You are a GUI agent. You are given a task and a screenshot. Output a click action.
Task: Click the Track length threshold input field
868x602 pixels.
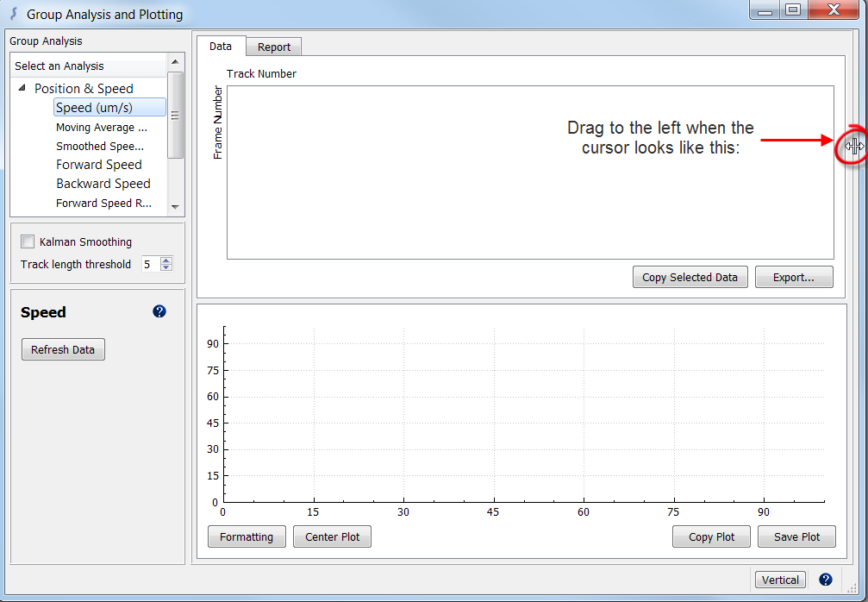150,265
